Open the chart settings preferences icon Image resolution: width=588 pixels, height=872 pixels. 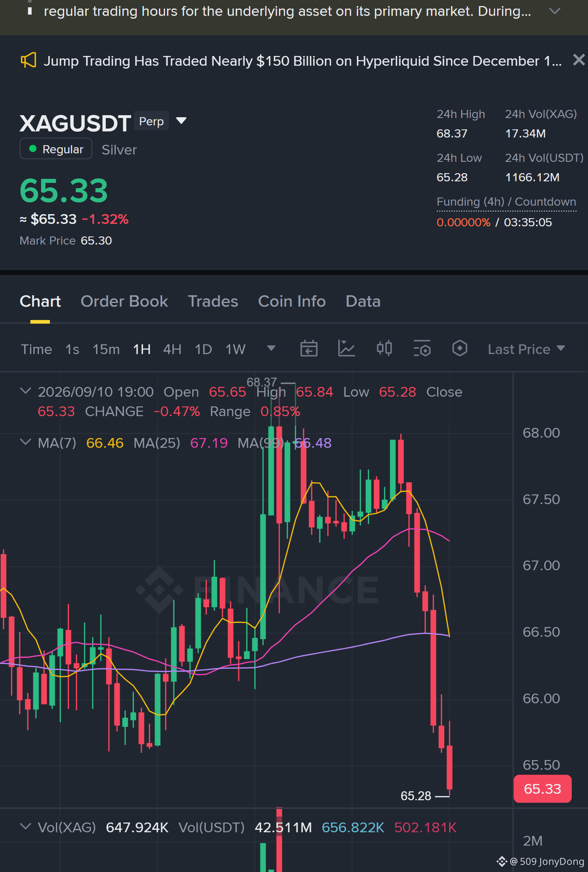(422, 348)
